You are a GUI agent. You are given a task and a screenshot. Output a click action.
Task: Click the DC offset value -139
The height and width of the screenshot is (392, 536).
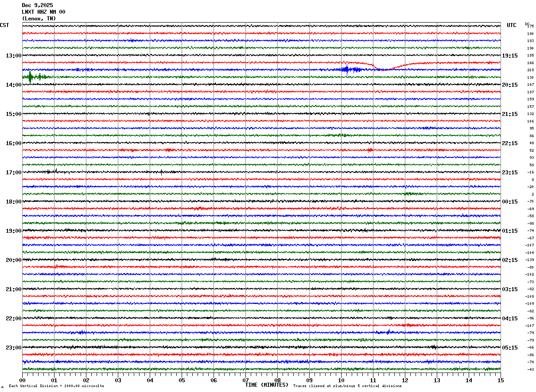click(x=530, y=260)
